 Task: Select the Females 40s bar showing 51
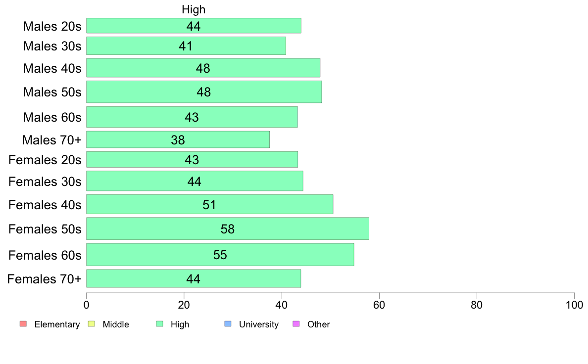tap(210, 204)
